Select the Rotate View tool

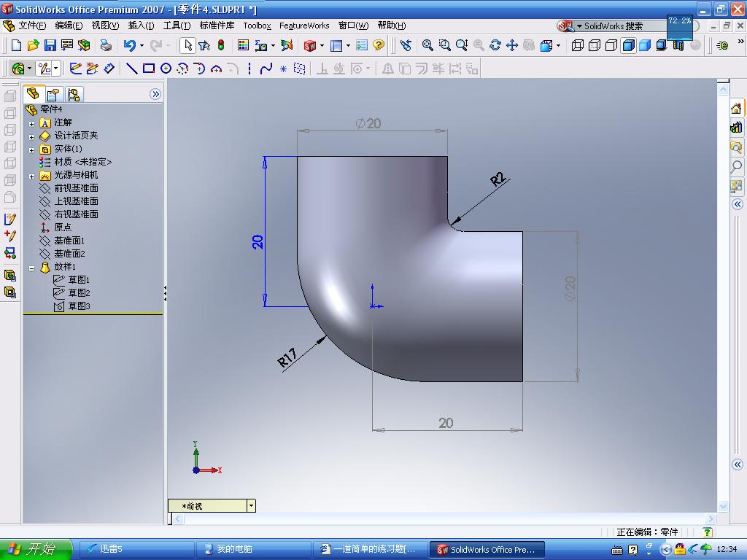click(495, 45)
